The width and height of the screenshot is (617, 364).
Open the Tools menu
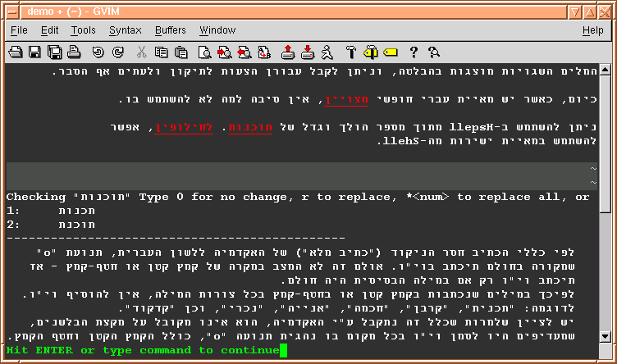(83, 30)
